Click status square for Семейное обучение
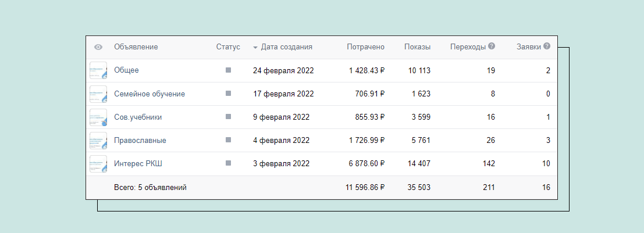644x233 pixels. point(228,94)
